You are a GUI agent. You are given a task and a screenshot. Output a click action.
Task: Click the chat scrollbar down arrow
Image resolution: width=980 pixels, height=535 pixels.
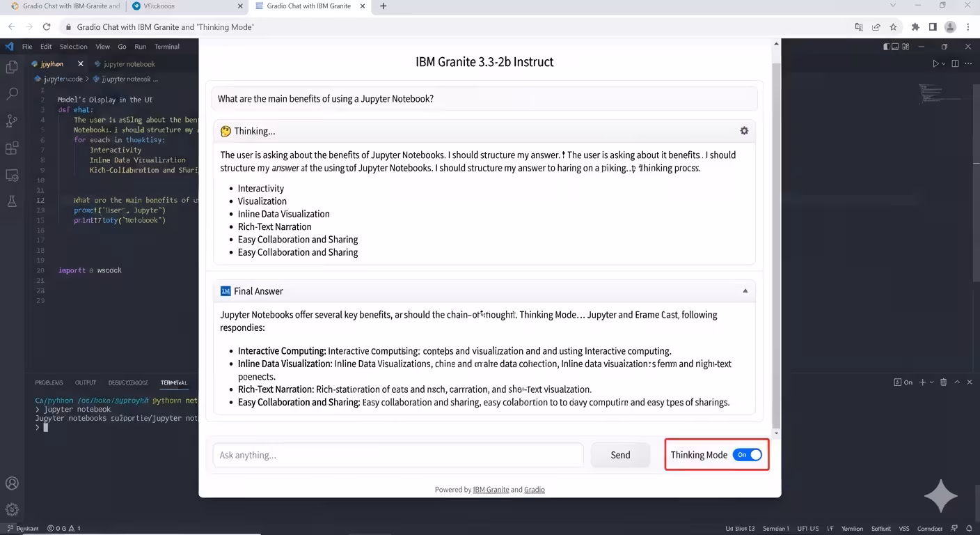777,433
